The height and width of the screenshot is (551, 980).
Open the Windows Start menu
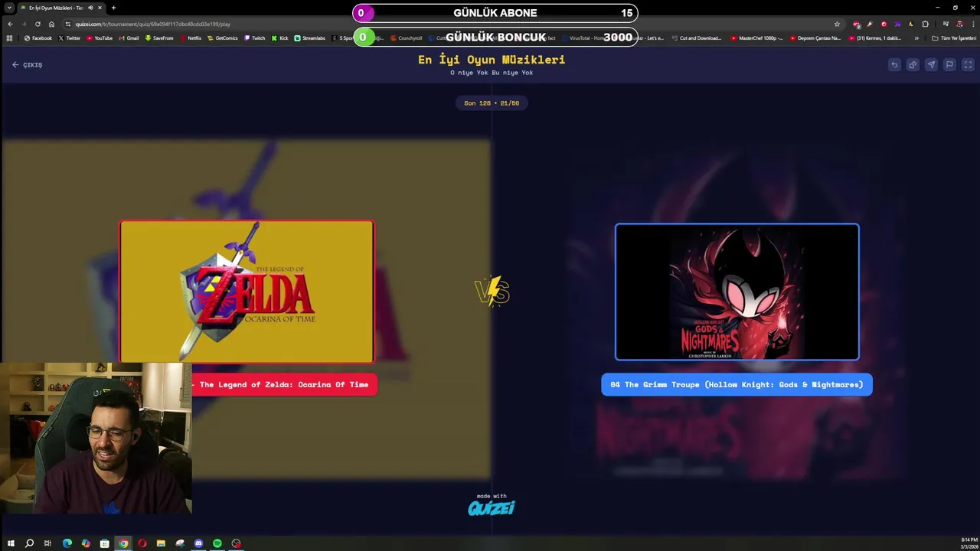[11, 543]
